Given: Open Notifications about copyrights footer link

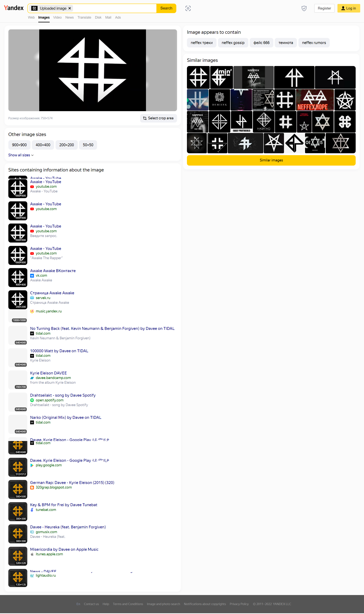Looking at the screenshot, I should tap(205, 604).
